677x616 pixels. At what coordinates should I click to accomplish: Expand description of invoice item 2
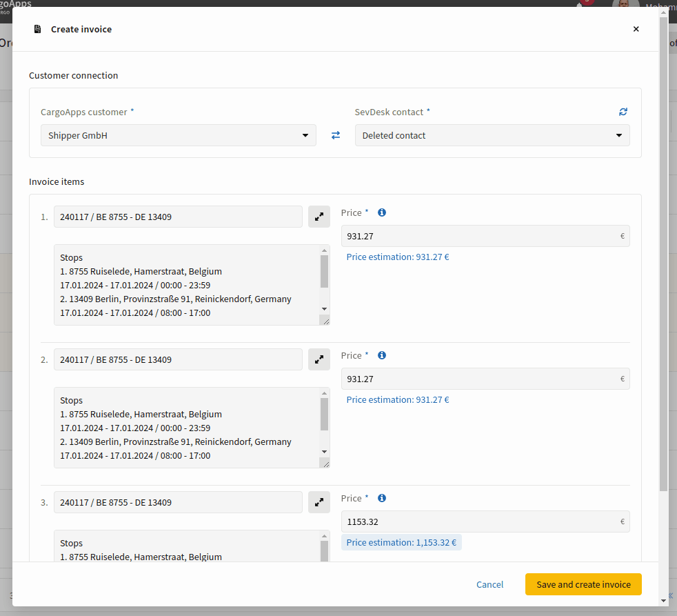[x=319, y=359]
